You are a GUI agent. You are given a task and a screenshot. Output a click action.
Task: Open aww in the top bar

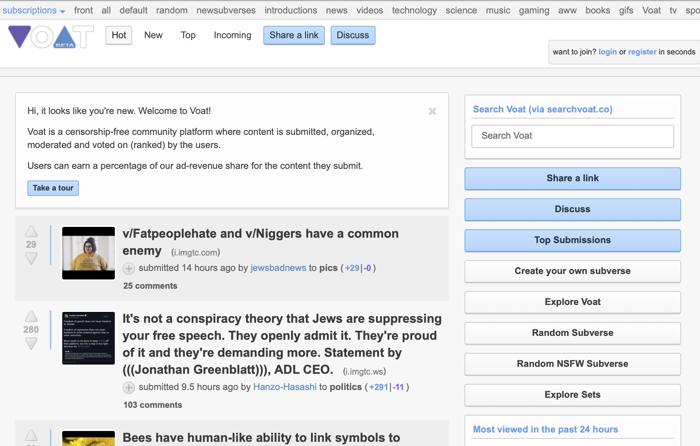tap(567, 10)
